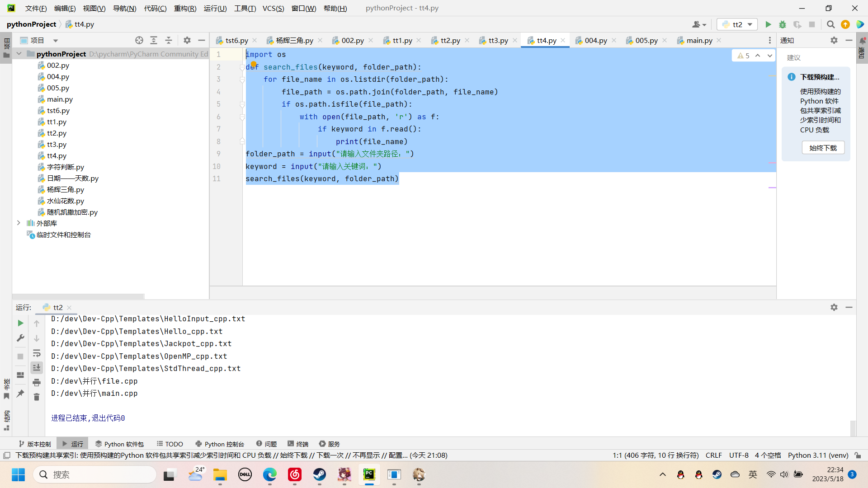Pin the run tab with pin icon

click(20, 394)
